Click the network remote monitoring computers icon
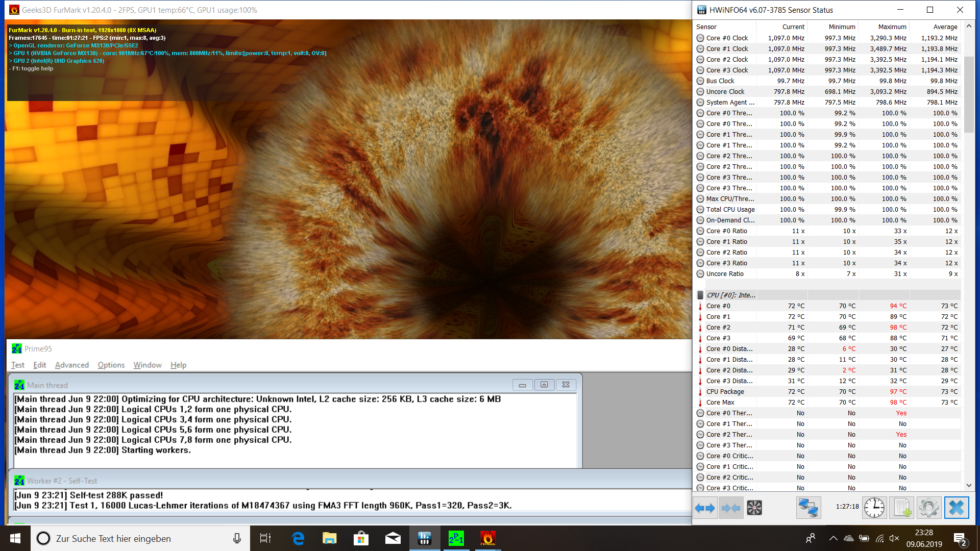This screenshot has width=980, height=551. pos(808,508)
